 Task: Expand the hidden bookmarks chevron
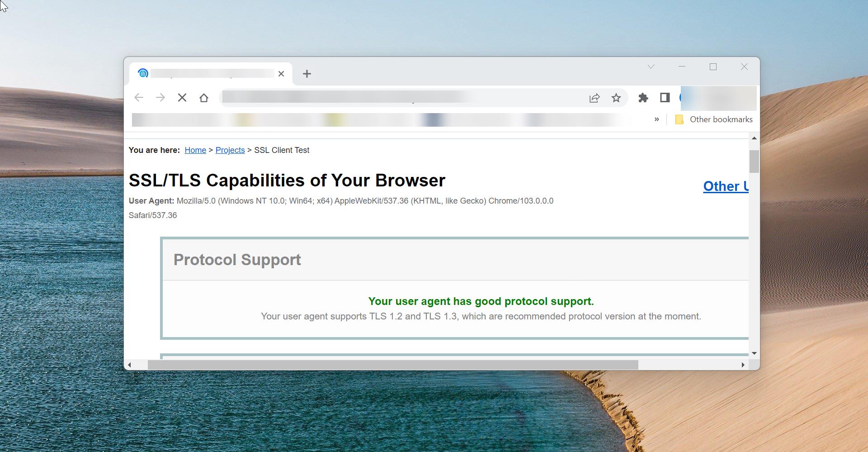tap(656, 119)
